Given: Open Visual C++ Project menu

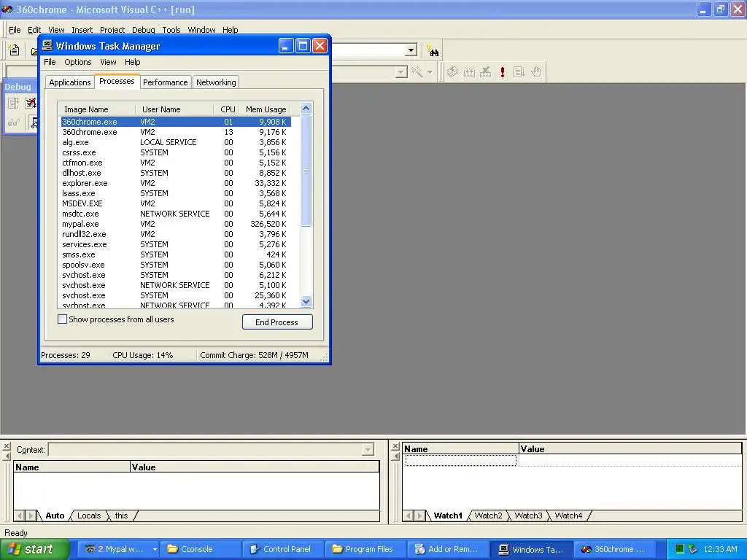Looking at the screenshot, I should tap(112, 29).
